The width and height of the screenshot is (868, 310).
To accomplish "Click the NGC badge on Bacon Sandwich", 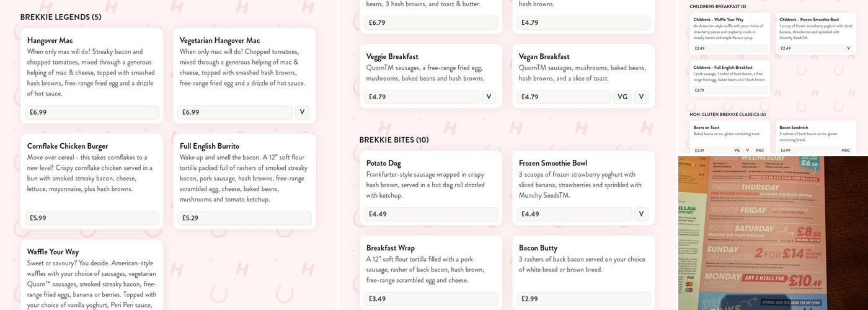I will coord(846,150).
